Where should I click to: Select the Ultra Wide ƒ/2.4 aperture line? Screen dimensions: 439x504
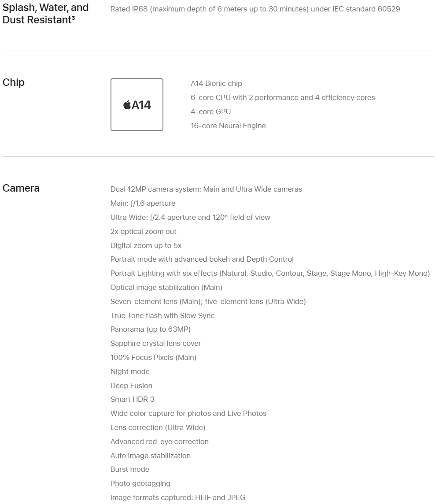tap(190, 217)
